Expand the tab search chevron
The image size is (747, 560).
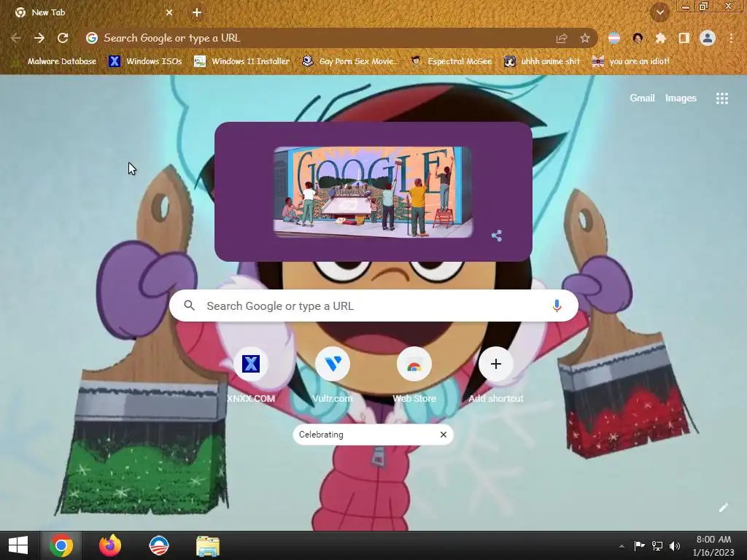[x=660, y=12]
